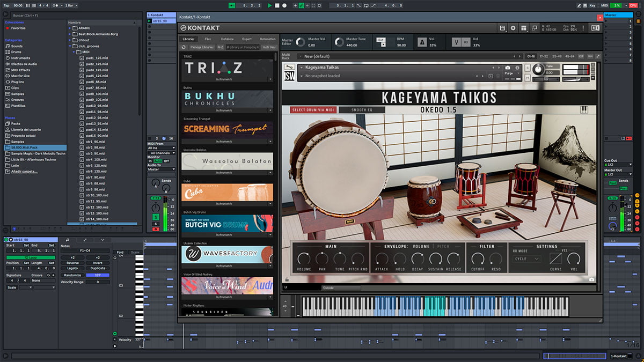This screenshot has width=644, height=362.
Task: Collapse the club_grooves folder
Action: coord(70,46)
